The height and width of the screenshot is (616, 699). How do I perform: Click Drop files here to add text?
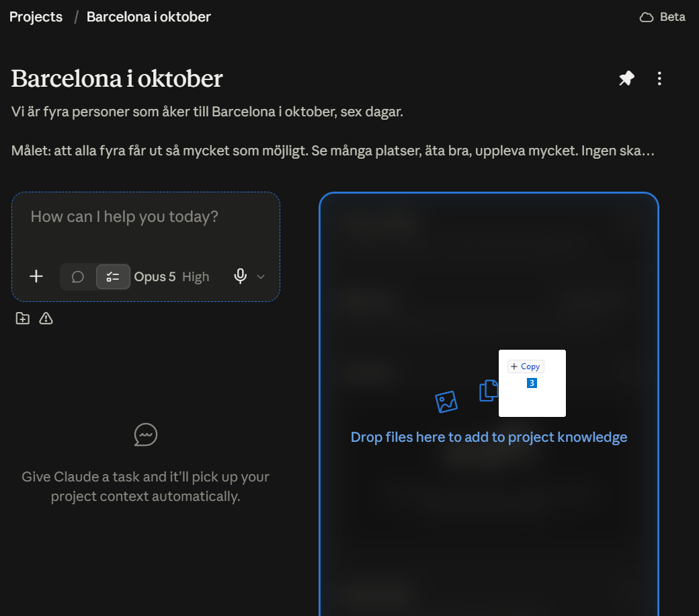tap(489, 437)
